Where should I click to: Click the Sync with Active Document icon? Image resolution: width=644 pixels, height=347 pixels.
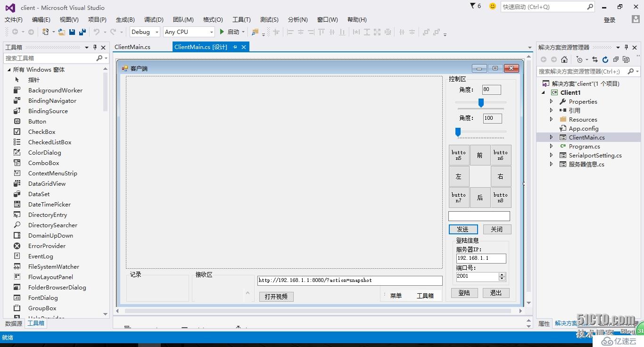click(595, 59)
